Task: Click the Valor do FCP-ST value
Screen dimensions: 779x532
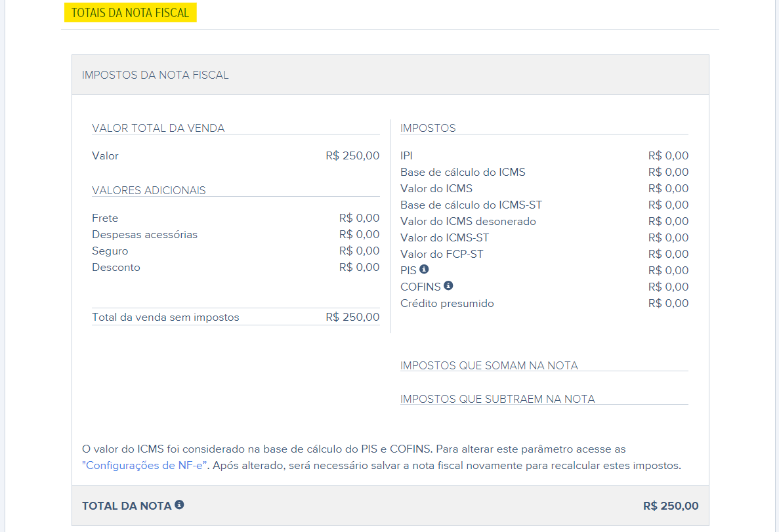Action: pyautogui.click(x=668, y=255)
